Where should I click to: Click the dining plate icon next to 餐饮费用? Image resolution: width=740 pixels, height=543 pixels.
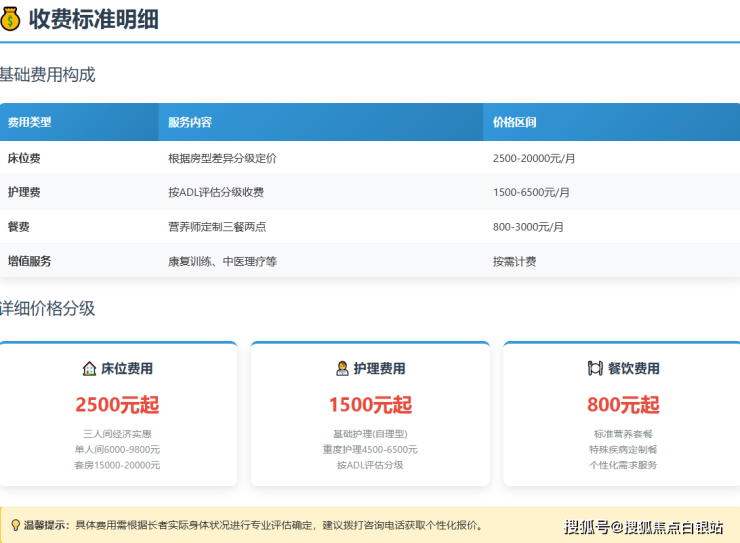click(x=595, y=368)
